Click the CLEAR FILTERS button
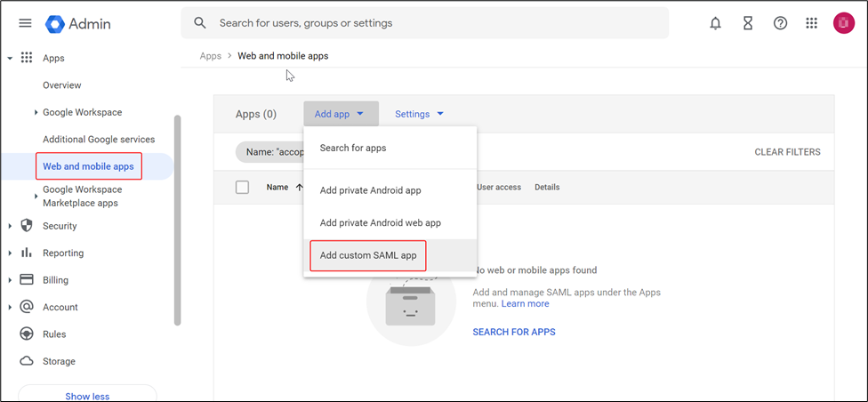 pos(787,152)
